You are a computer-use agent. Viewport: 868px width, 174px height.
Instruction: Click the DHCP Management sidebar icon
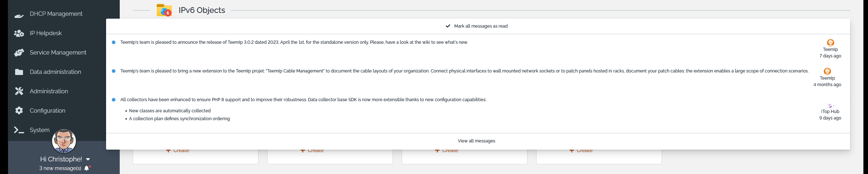[x=19, y=14]
